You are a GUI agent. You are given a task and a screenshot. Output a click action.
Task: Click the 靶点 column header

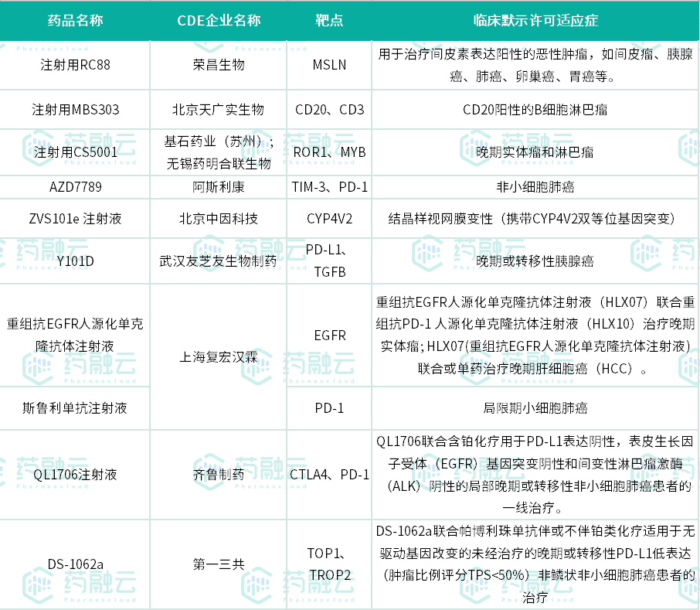329,21
